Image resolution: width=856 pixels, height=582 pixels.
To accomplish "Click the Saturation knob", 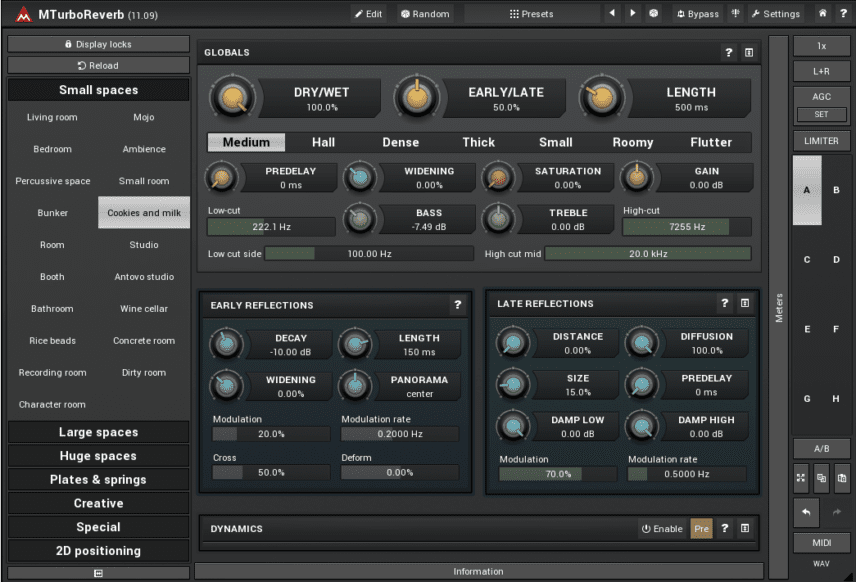I will [498, 177].
